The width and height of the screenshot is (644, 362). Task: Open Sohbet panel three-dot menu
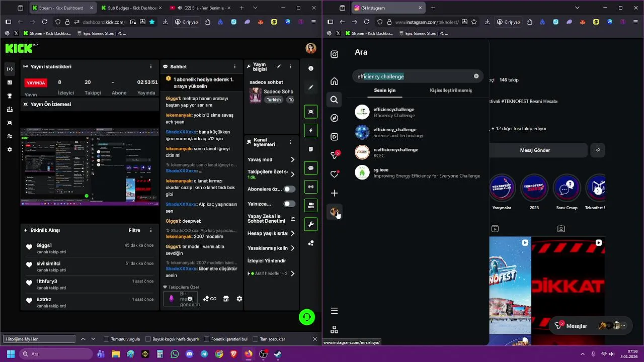234,66
